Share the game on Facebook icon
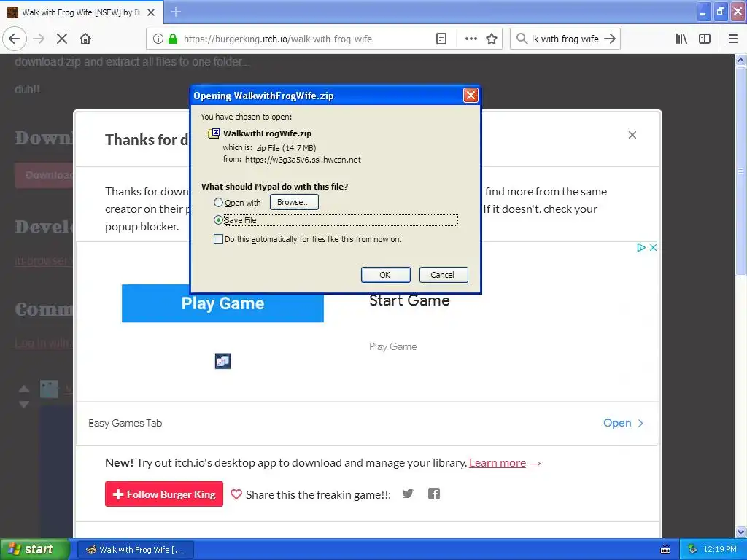Viewport: 747px width, 560px height. (x=433, y=494)
